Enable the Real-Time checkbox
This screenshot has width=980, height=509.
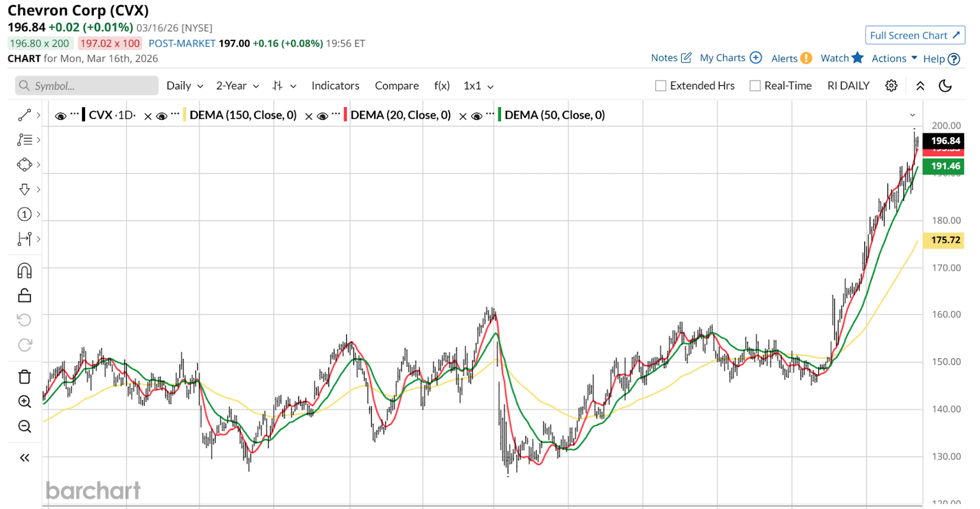pos(755,86)
